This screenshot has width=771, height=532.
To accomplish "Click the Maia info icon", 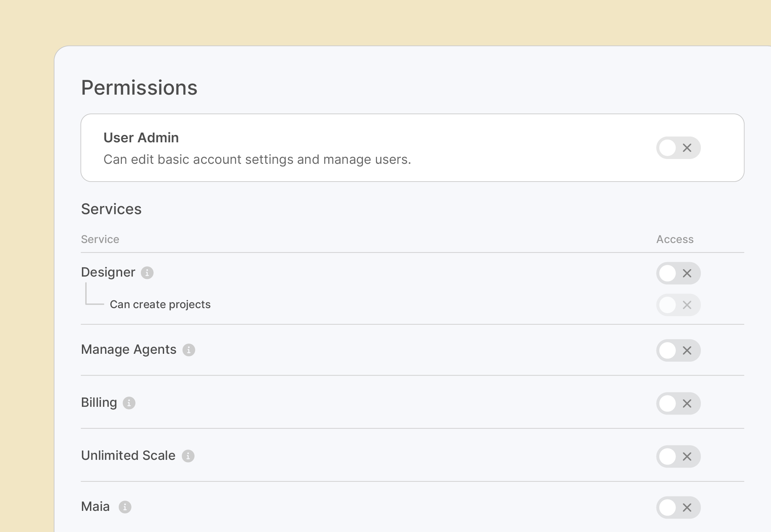I will pos(125,507).
